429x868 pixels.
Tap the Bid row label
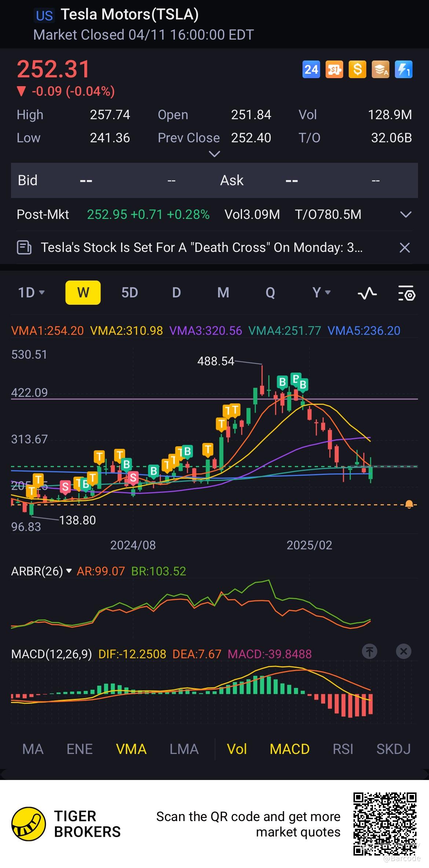tap(27, 180)
